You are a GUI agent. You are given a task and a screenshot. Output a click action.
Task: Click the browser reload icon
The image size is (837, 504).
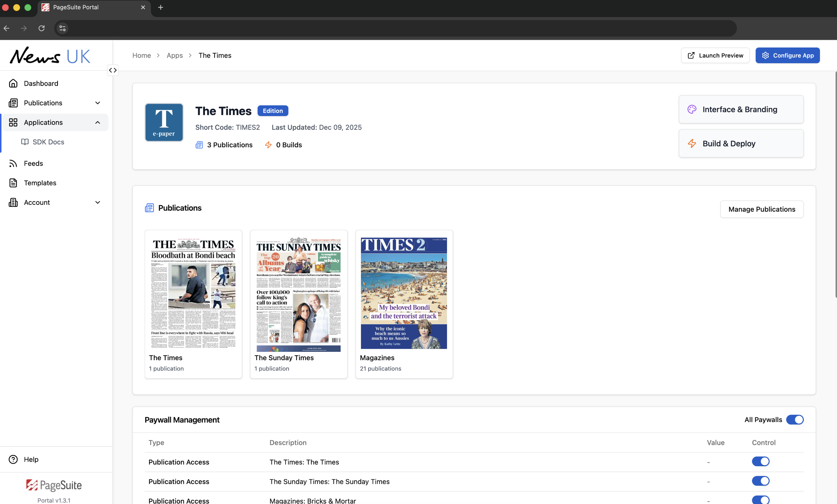42,28
